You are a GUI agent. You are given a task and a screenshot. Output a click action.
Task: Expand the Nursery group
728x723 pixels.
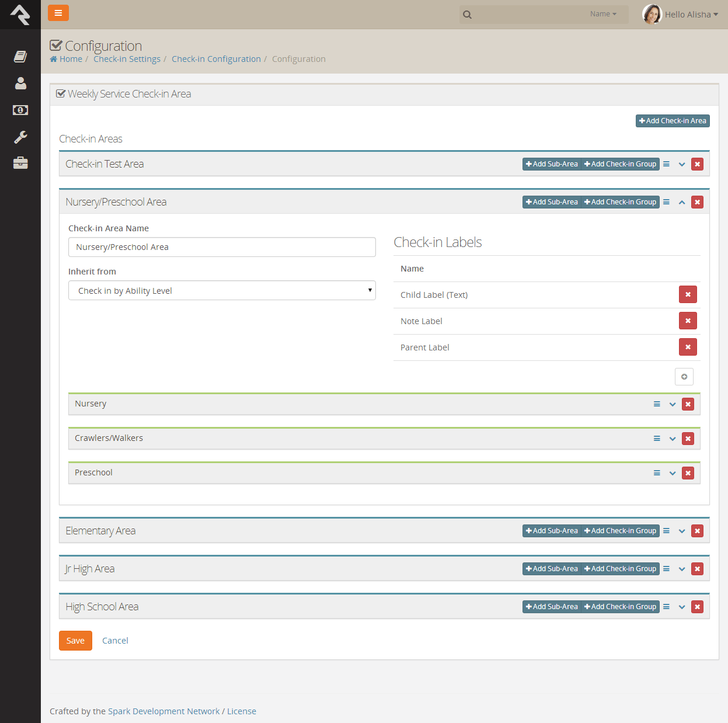click(x=673, y=405)
